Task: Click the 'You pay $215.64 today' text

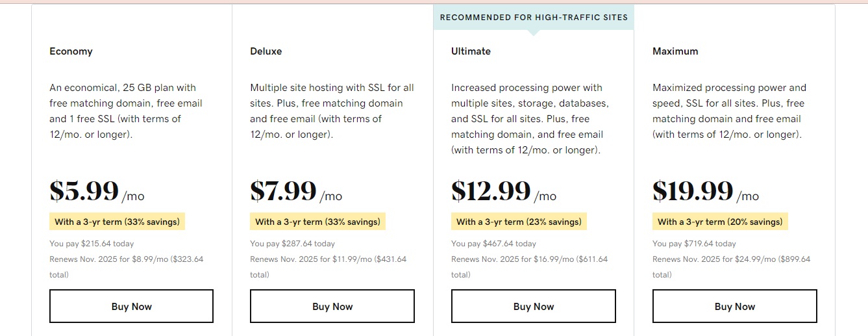Action: (92, 244)
